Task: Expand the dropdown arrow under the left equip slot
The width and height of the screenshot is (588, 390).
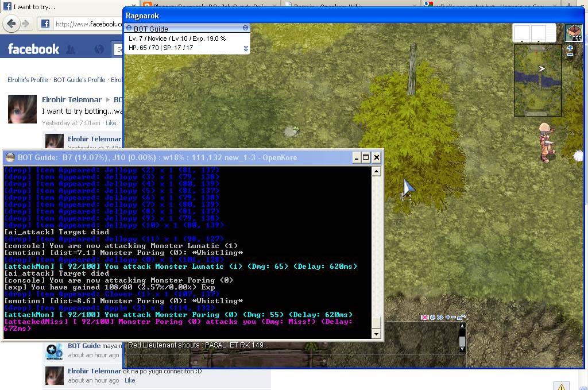Action: [x=522, y=41]
